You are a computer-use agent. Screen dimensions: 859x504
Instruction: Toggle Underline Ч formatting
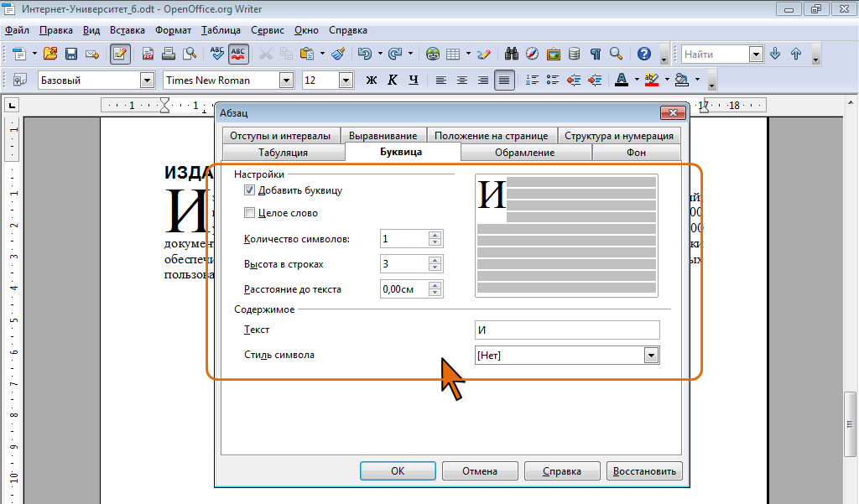(414, 80)
